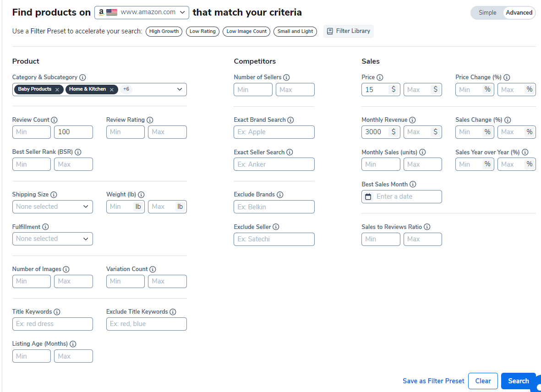Image resolution: width=541 pixels, height=392 pixels.
Task: Remove the Home & Kitchen category tag
Action: click(111, 90)
